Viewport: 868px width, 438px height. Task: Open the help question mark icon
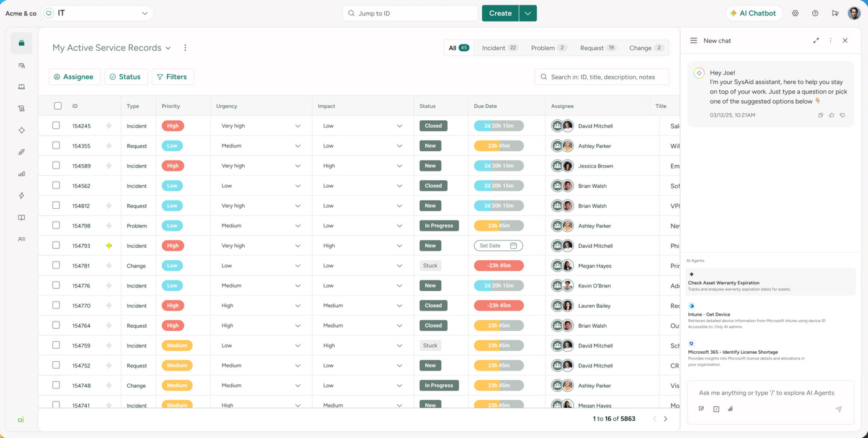point(815,13)
